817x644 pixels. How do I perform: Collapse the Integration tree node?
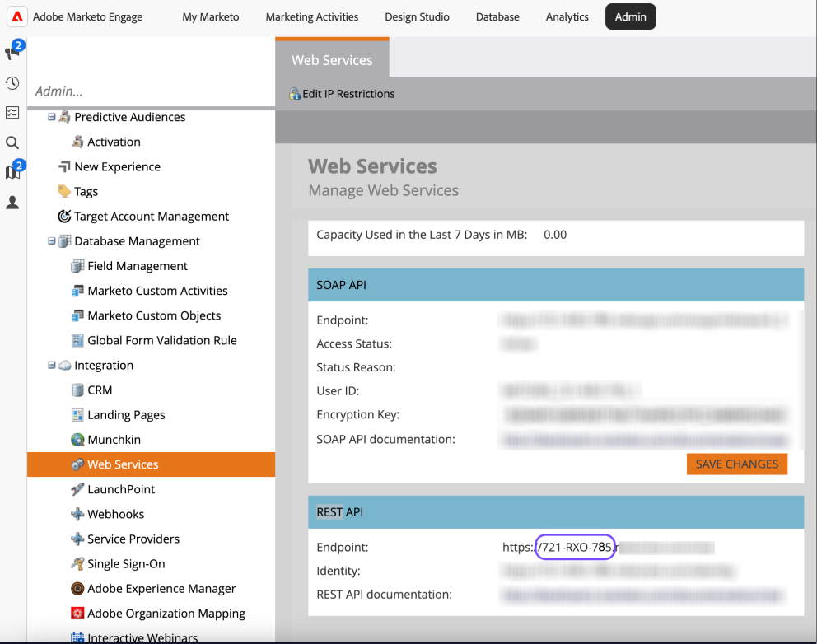52,366
